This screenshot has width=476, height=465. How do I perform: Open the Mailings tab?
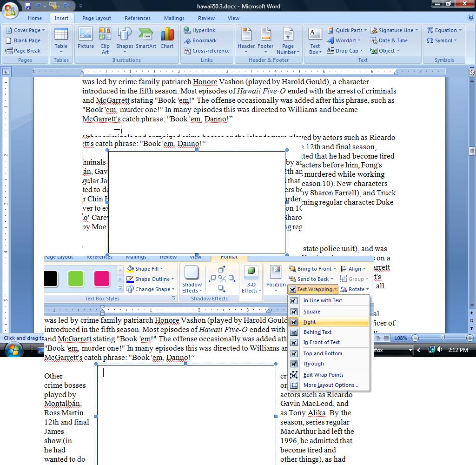tap(174, 18)
